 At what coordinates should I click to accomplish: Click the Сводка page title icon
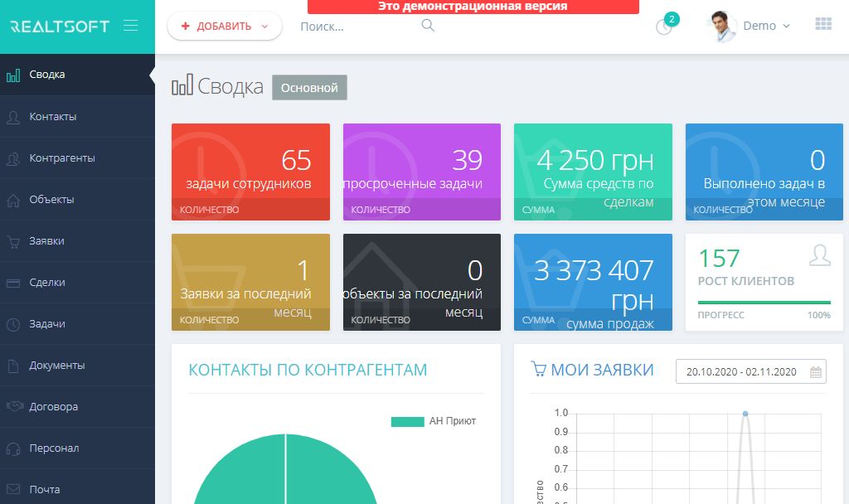[x=182, y=85]
